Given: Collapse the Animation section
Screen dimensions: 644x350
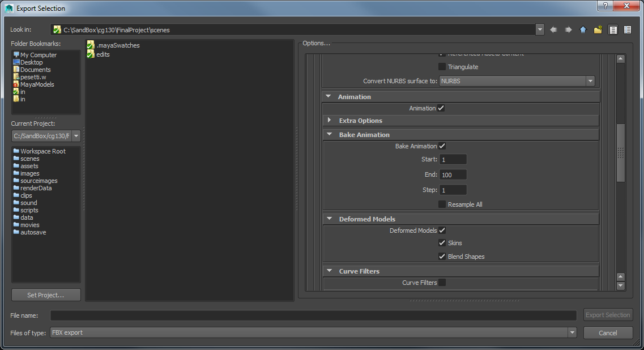Looking at the screenshot, I should [x=328, y=96].
